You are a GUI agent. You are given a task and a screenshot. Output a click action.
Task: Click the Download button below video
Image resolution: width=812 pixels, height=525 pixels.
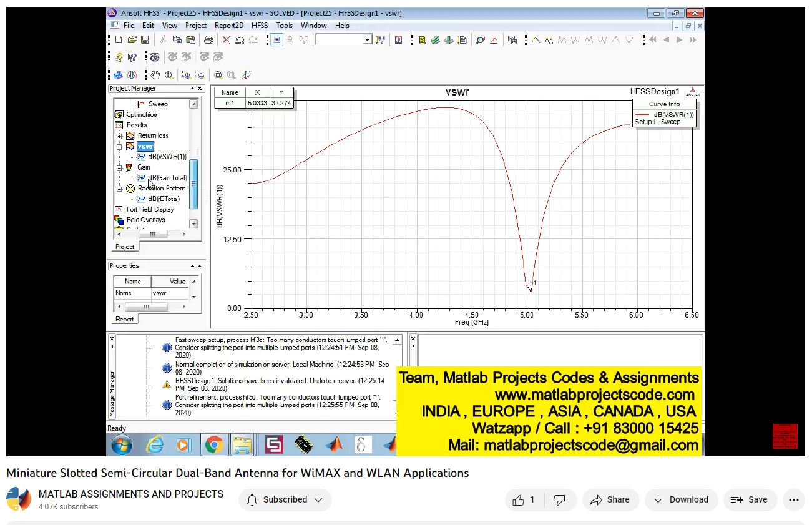[681, 499]
